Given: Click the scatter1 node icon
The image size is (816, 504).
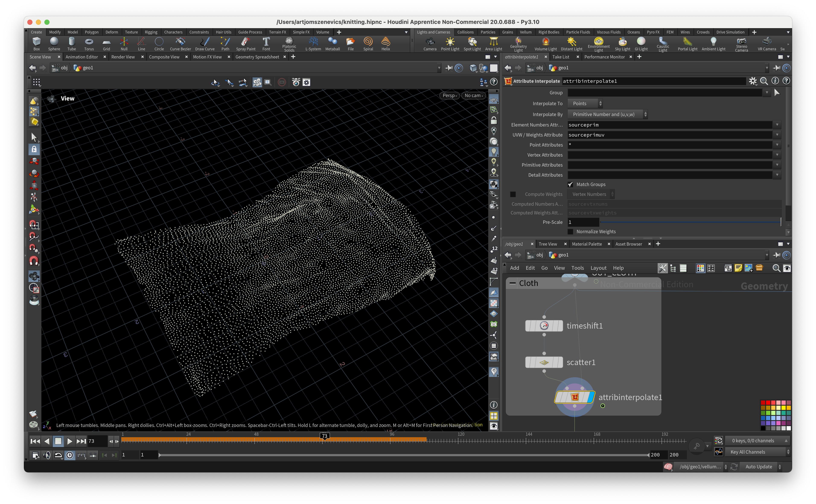Looking at the screenshot, I should tap(544, 362).
